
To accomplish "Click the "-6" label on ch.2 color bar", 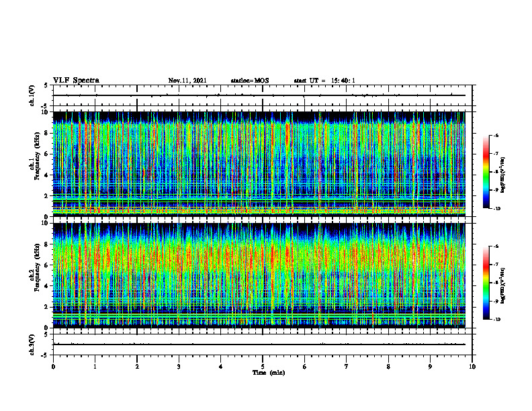I will tap(496, 246).
